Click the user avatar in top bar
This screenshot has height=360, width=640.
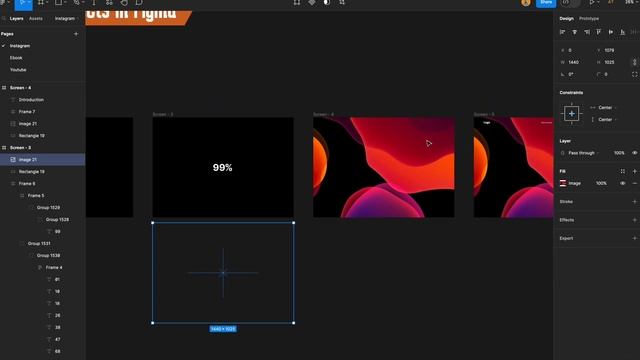525,3
